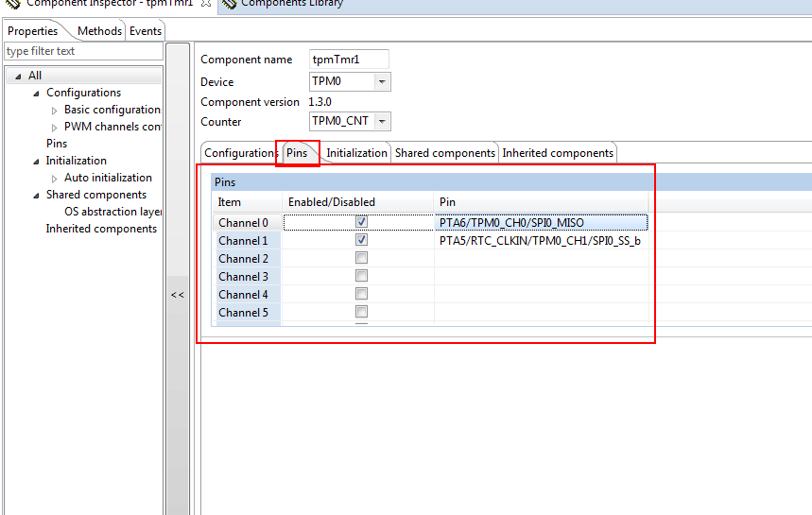Open the Shared components tab

[x=445, y=153]
